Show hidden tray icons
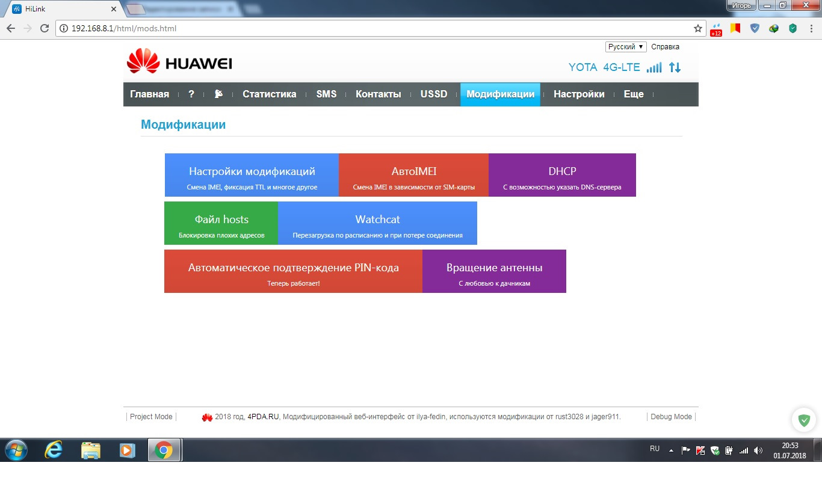This screenshot has width=822, height=504. [671, 450]
